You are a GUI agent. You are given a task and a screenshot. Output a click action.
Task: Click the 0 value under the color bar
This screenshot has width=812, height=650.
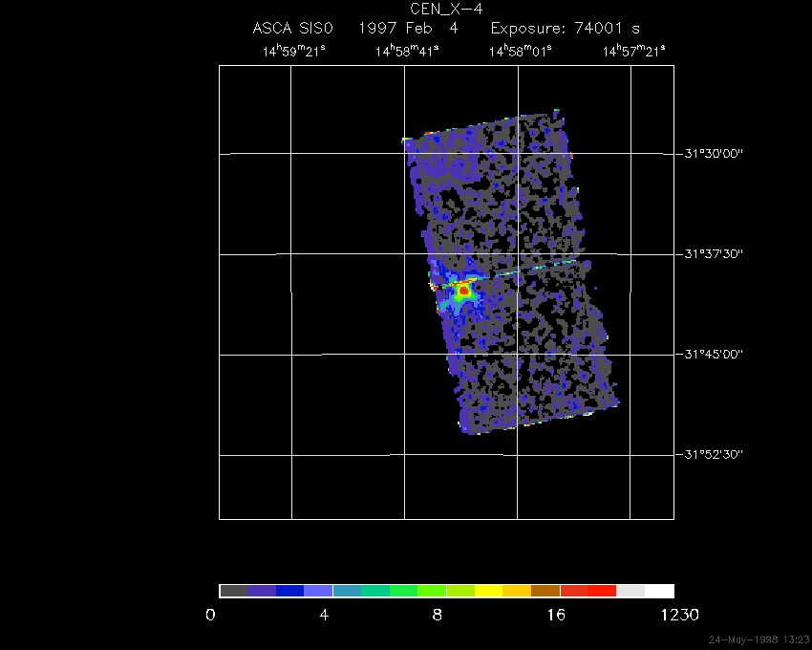(210, 616)
